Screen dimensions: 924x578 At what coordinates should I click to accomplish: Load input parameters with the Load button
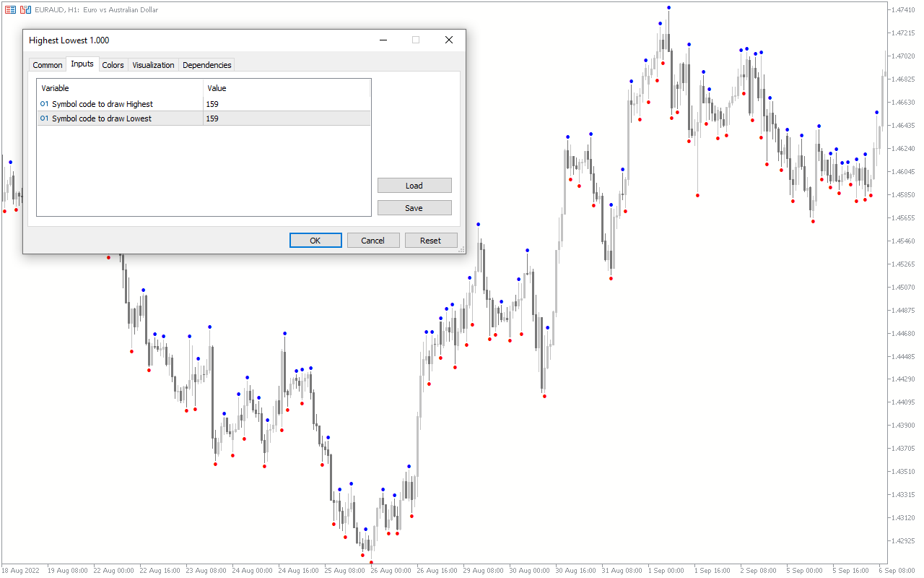[x=414, y=186]
